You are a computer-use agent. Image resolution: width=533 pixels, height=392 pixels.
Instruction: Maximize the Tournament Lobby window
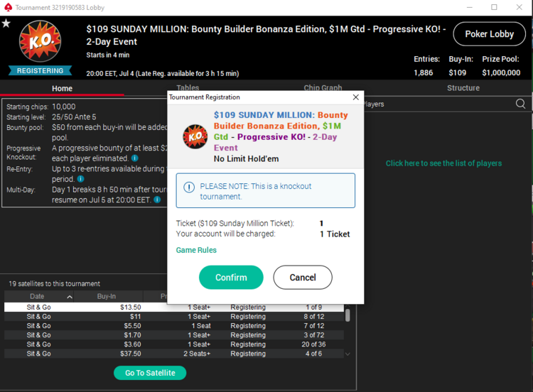click(494, 8)
